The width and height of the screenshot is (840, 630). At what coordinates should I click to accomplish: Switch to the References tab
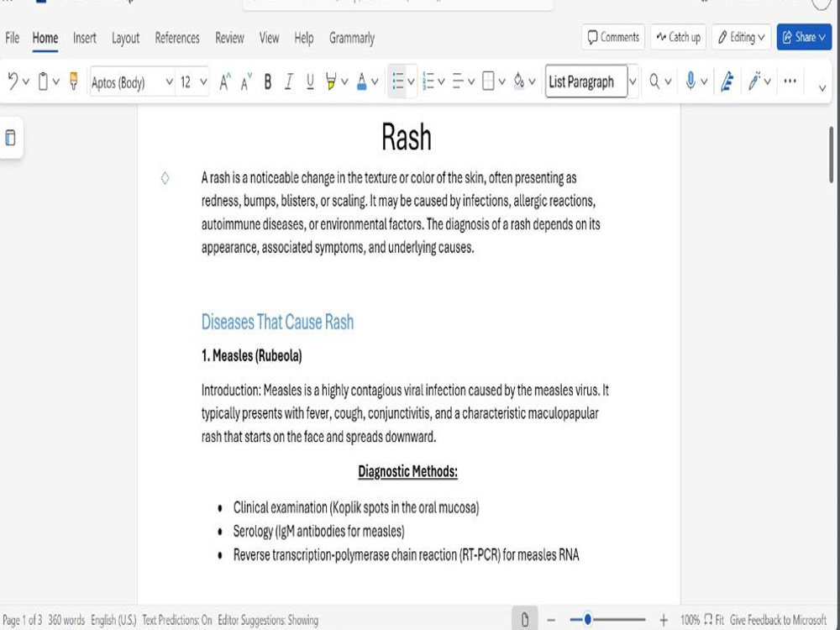[x=176, y=38]
